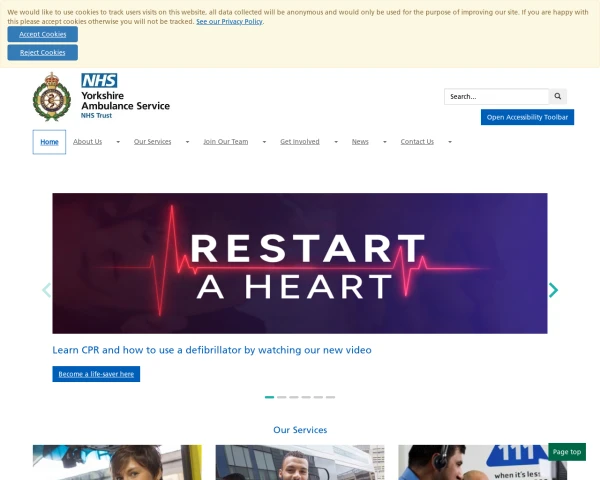Viewport: 600px width, 480px height.
Task: Click the Restart a Heart banner image
Action: tap(300, 263)
